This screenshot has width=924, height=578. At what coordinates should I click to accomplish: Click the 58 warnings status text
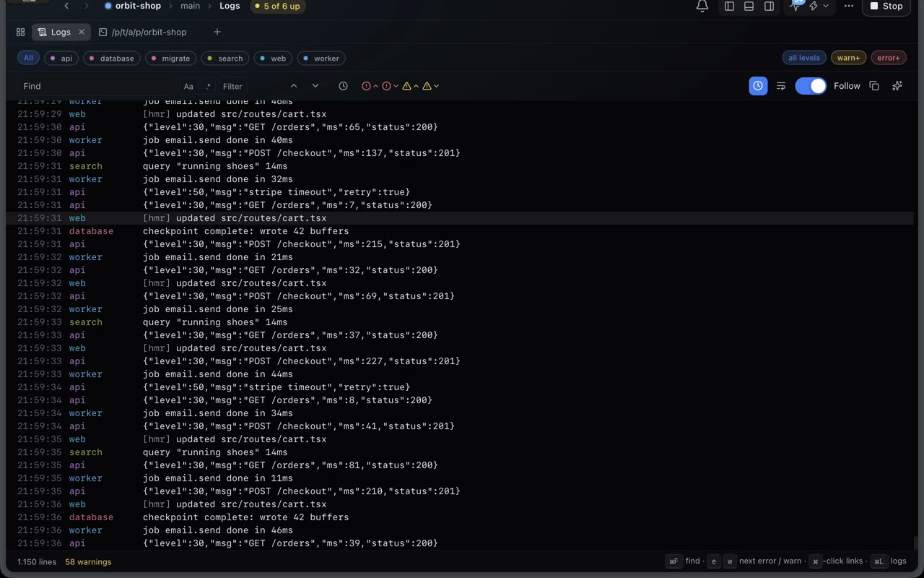tap(88, 562)
